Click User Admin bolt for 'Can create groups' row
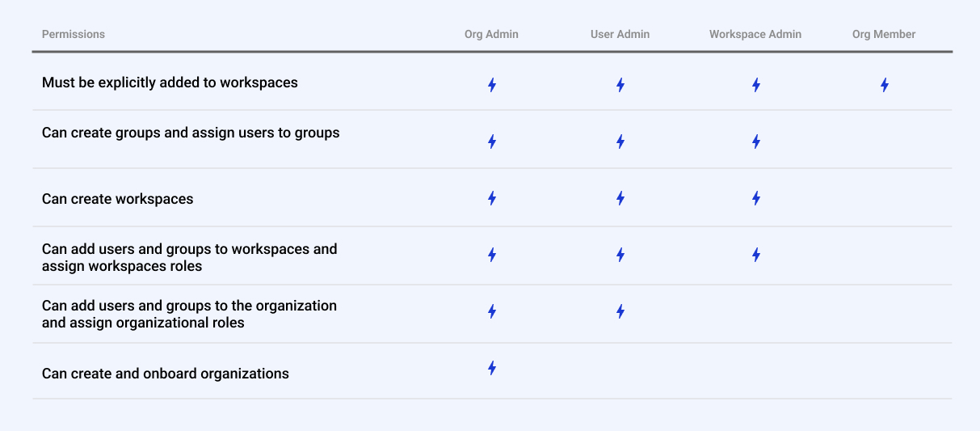The width and height of the screenshot is (980, 431). (x=620, y=142)
